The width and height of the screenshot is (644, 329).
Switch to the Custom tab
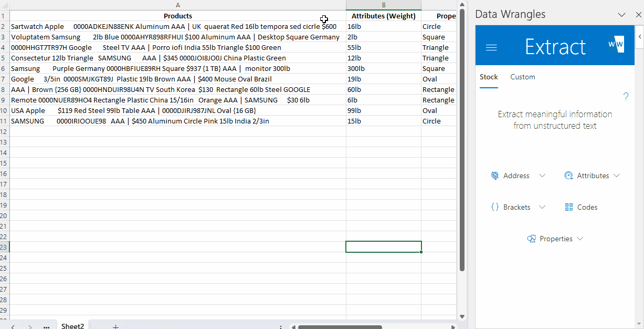[x=523, y=77]
